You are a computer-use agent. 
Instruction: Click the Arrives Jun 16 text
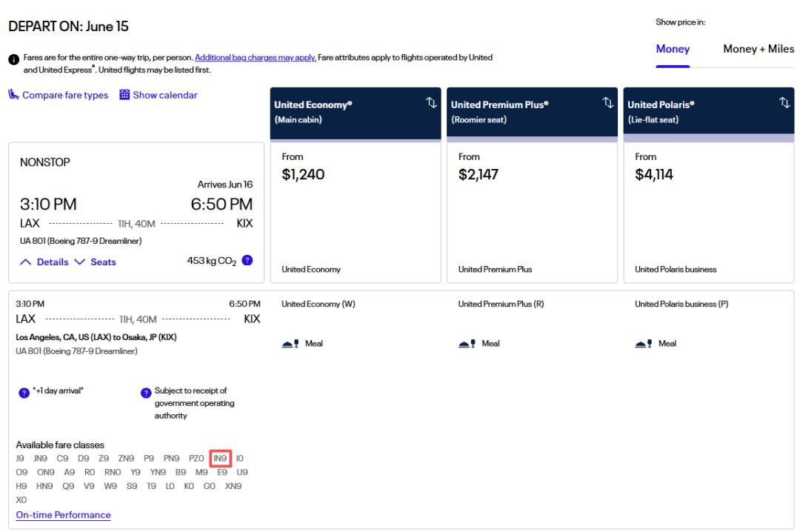click(225, 184)
